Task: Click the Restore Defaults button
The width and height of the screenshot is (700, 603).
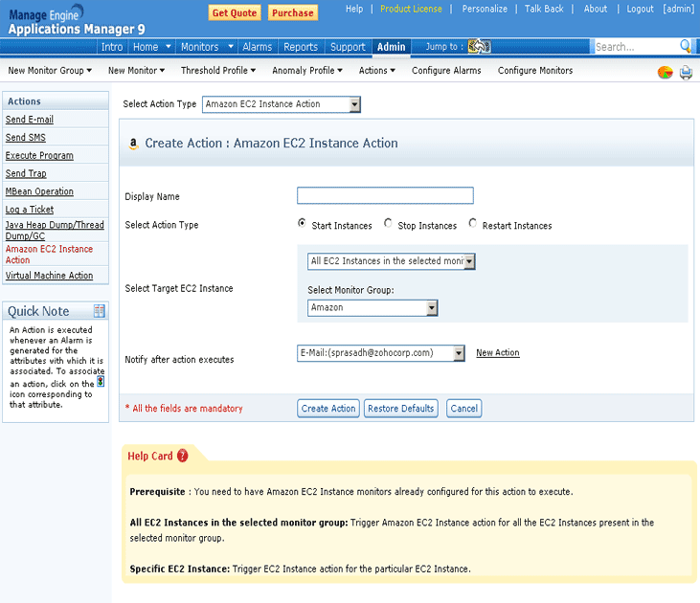Action: pyautogui.click(x=401, y=409)
